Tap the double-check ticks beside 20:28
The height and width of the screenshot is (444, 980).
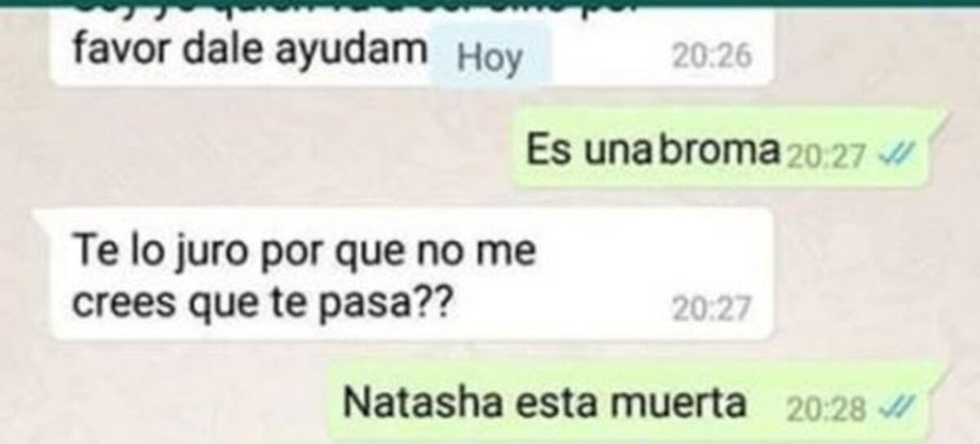897,406
